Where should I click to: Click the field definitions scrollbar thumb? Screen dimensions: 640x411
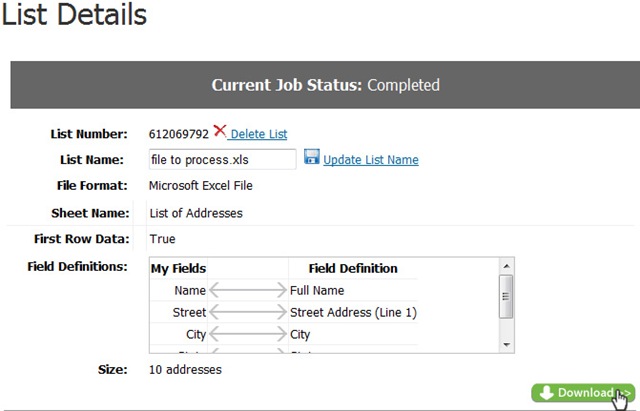(506, 296)
